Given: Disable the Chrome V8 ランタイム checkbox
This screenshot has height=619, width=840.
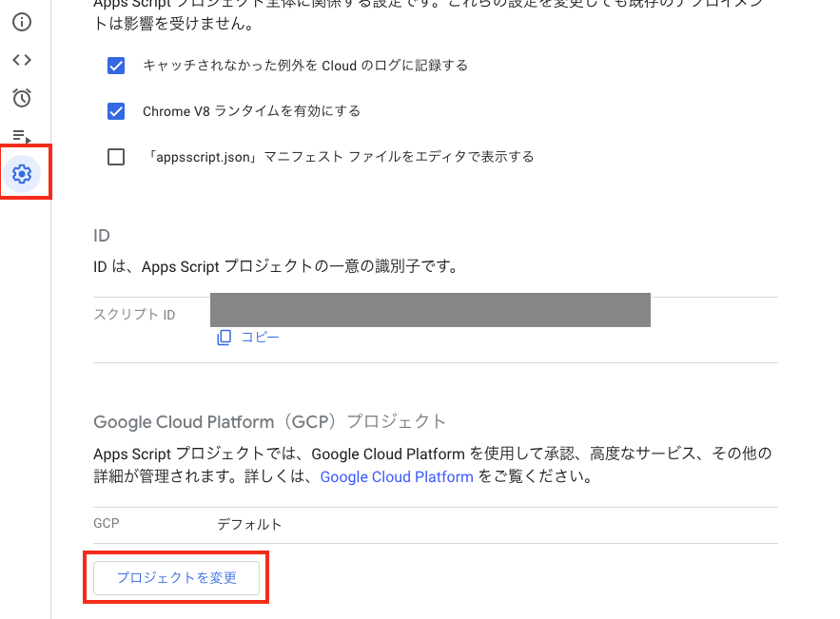Looking at the screenshot, I should click(115, 111).
